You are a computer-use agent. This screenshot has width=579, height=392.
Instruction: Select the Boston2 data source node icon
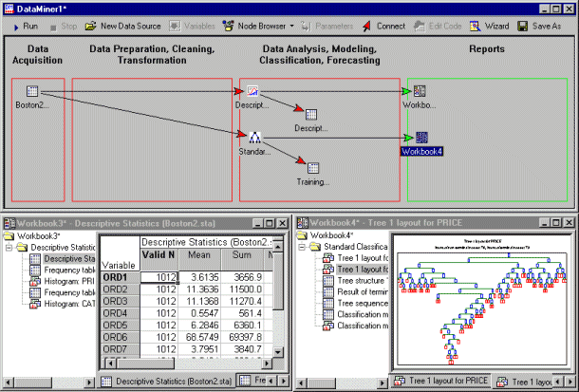(x=32, y=91)
